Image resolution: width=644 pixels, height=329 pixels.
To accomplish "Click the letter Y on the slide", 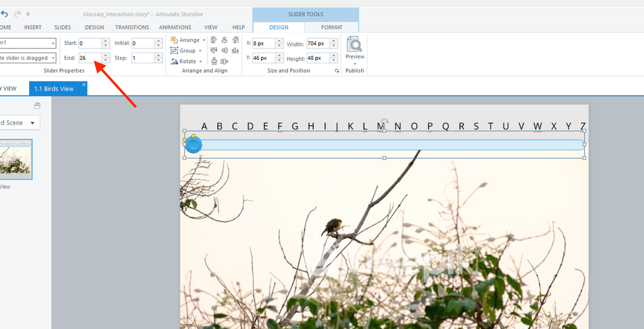I will coord(569,126).
